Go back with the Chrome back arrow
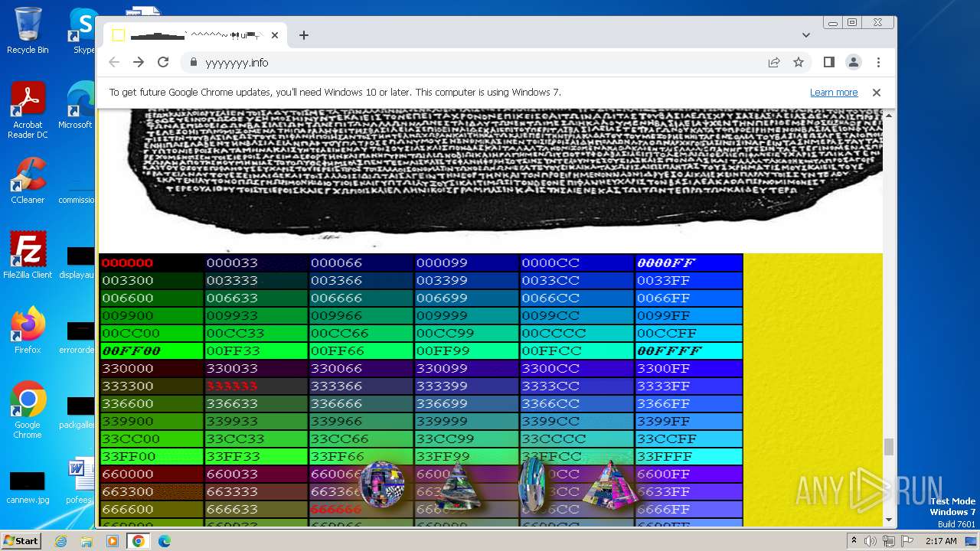Screen dimensions: 980x551 coord(114,63)
